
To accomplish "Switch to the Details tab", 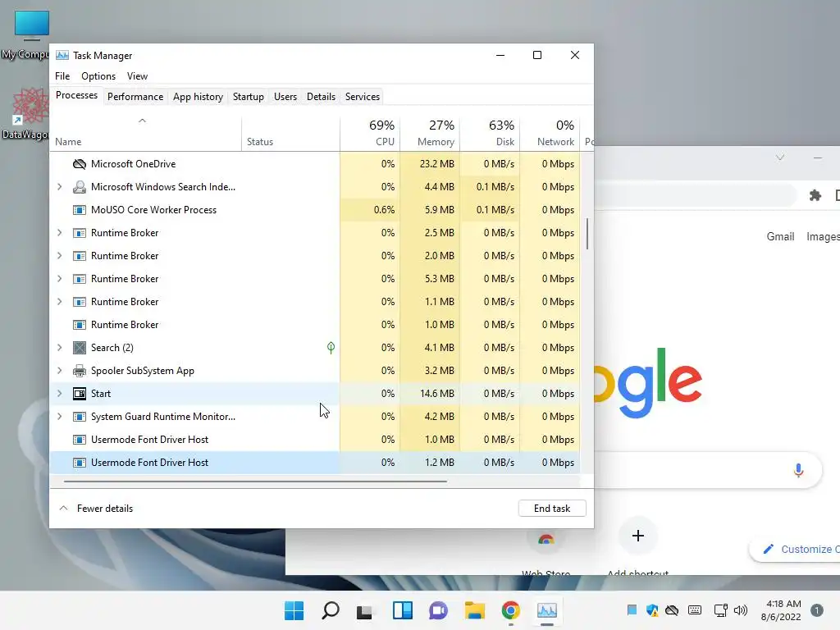I will pos(321,97).
